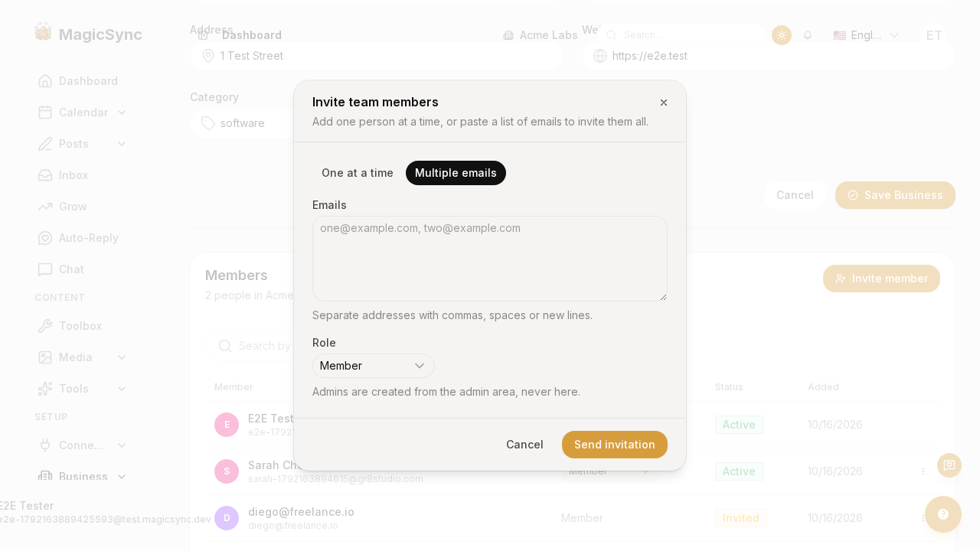This screenshot has width=980, height=551.
Task: Click Cancel beside Save Business
Action: click(x=795, y=195)
